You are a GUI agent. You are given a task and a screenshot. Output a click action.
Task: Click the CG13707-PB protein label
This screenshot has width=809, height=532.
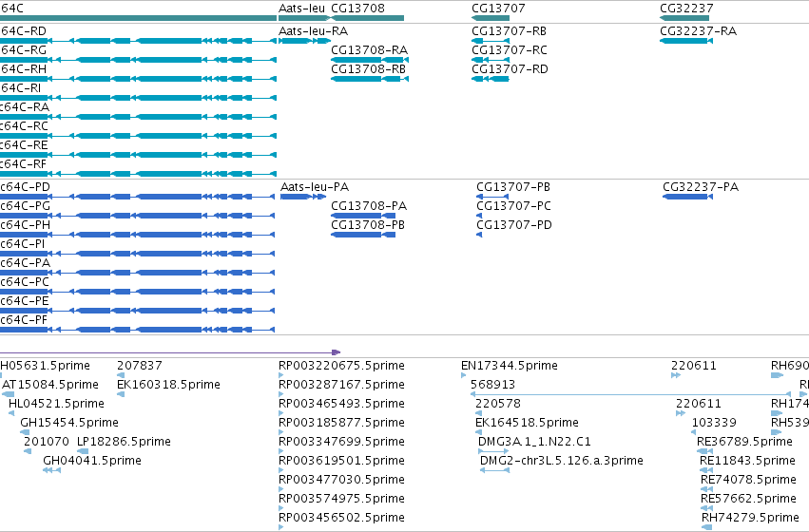click(x=513, y=186)
